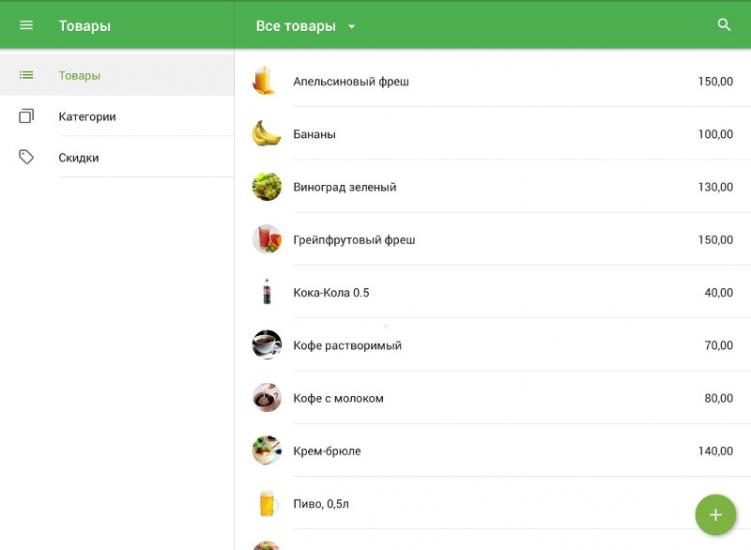Open the Кофе растворимый product row
Viewport: 751px width, 550px height.
(x=492, y=345)
